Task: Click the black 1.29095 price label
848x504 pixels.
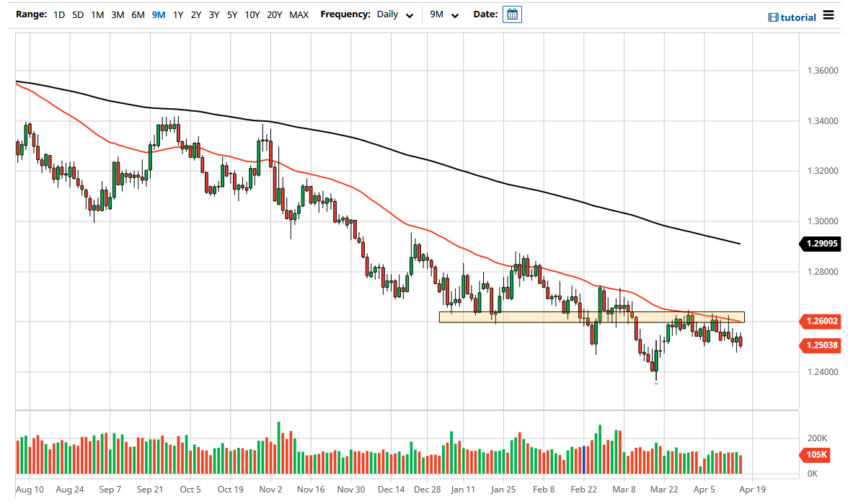Action: [x=822, y=244]
